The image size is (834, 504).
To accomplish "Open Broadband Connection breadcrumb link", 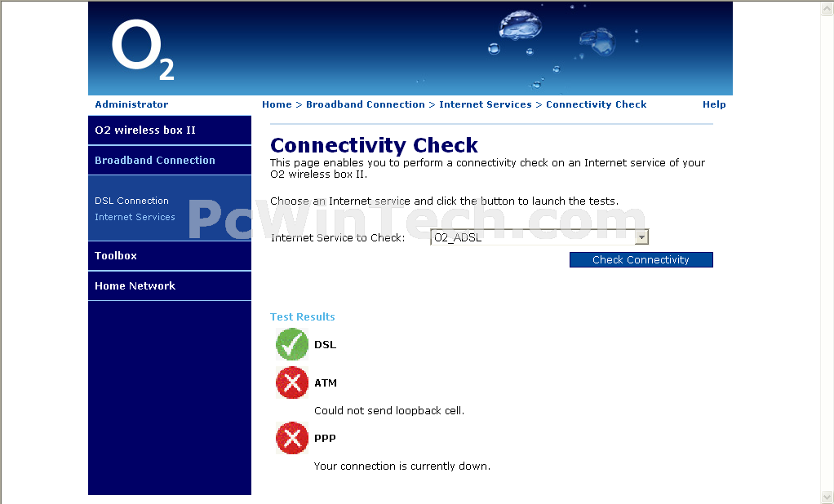I will 366,104.
